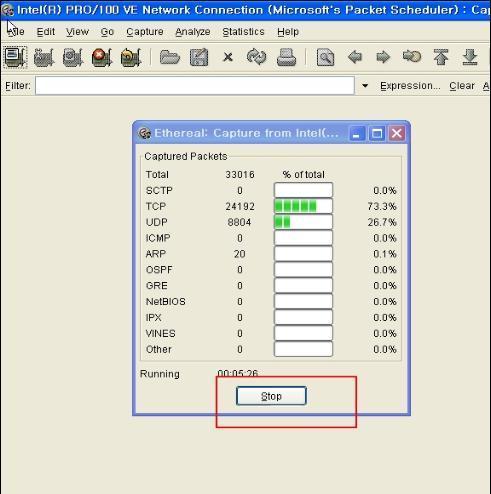
Task: Click the UDP percentage progress bar
Action: (303, 222)
